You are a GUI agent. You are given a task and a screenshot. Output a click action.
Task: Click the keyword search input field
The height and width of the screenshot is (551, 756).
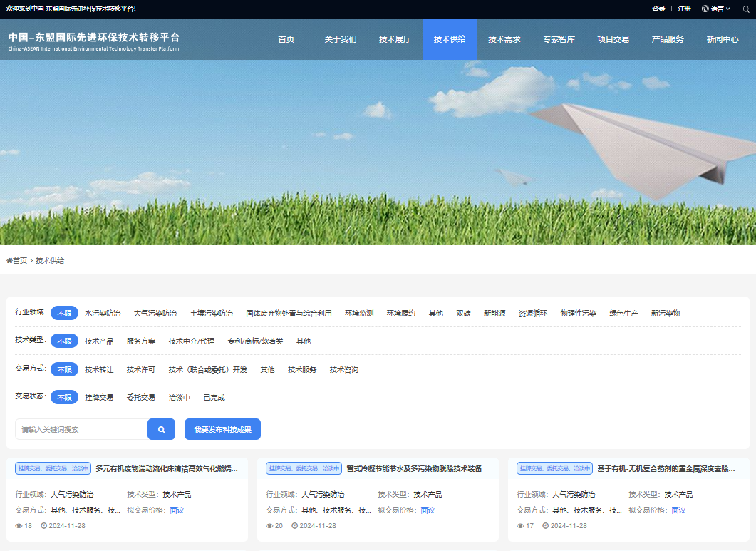point(81,429)
